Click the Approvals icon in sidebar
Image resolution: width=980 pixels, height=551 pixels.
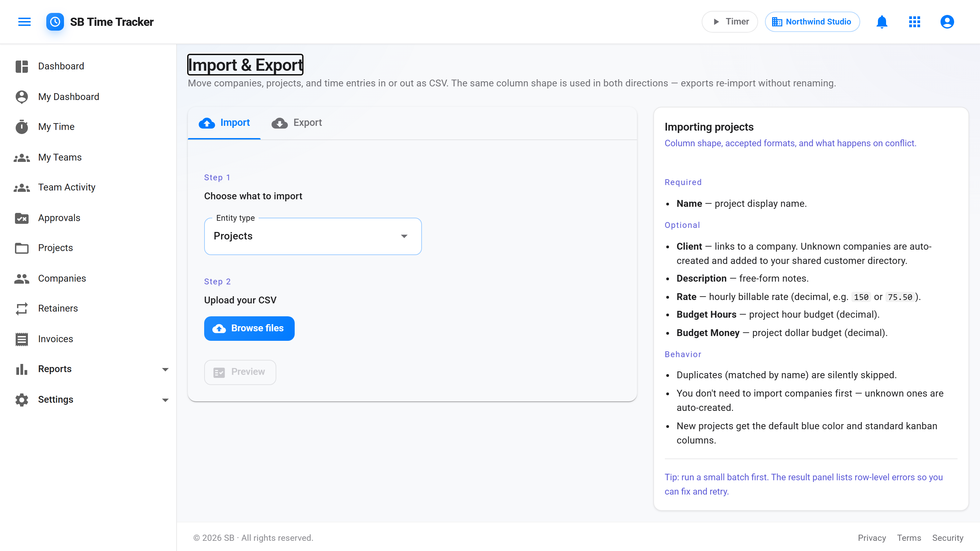pos(22,218)
